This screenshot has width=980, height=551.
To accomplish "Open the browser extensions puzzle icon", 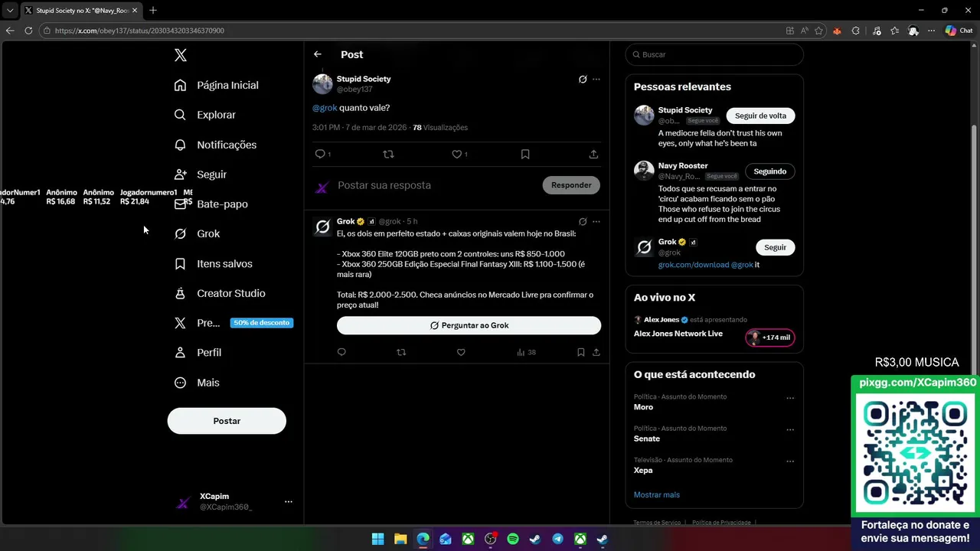I will point(855,31).
